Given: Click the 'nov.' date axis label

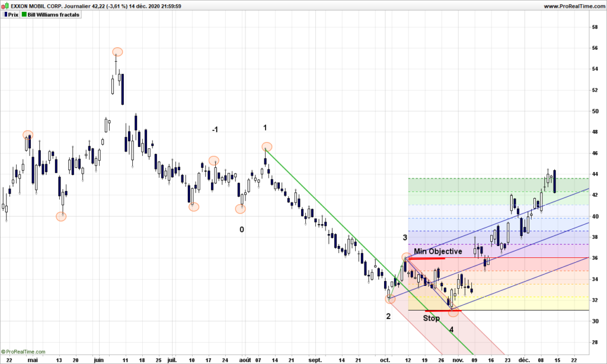Looking at the screenshot, I should (458, 360).
